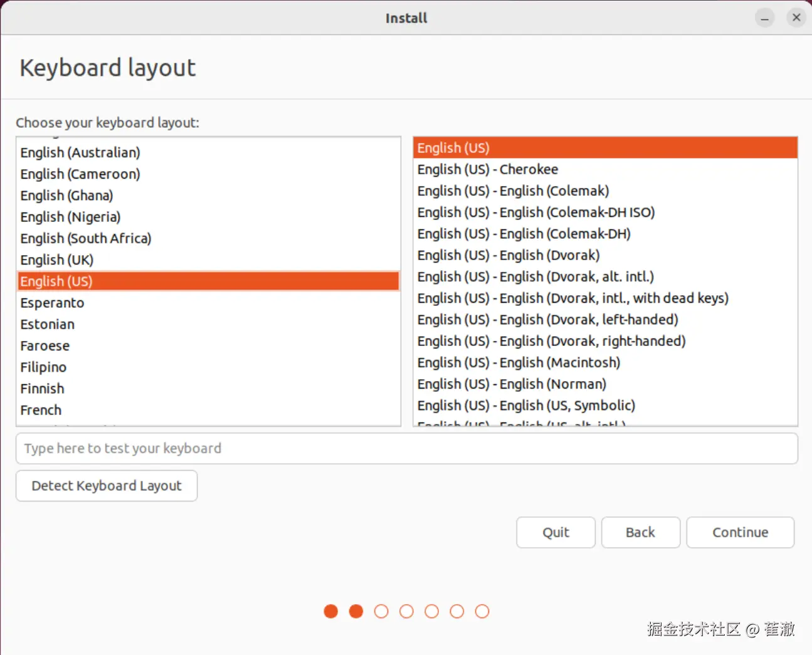
Task: Choose French keyboard layout
Action: point(208,410)
